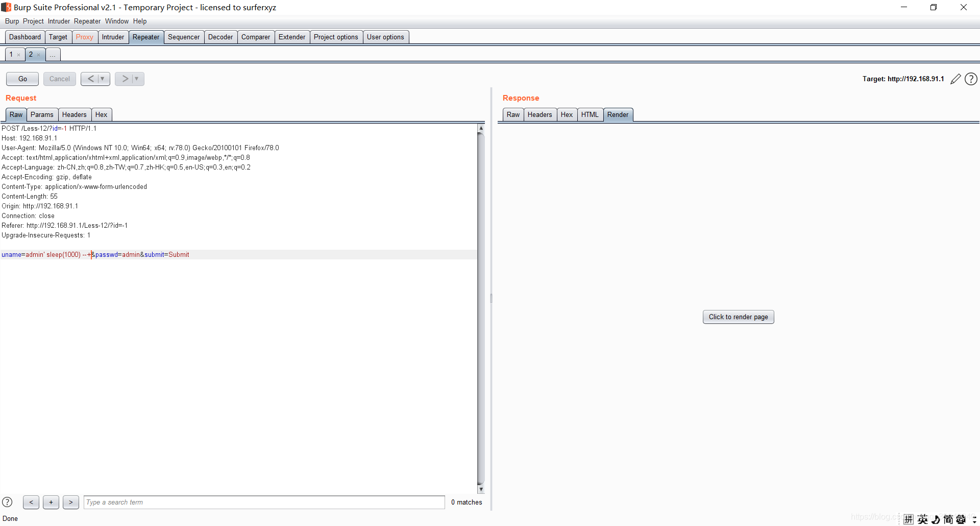Select the Request Raw view tab
980x526 pixels.
pos(16,115)
